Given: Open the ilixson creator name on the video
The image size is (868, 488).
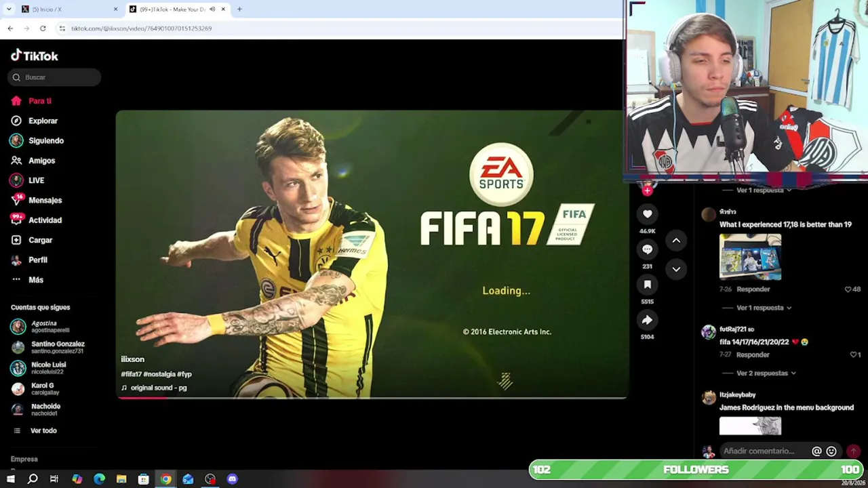Looking at the screenshot, I should click(x=132, y=359).
